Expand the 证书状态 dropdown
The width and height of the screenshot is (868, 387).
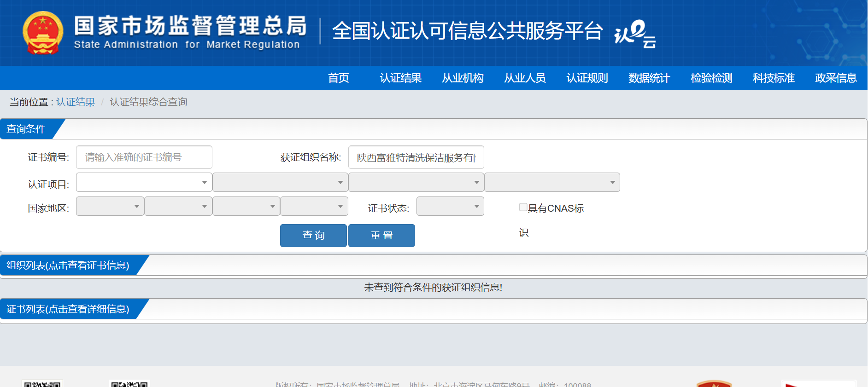click(x=450, y=206)
